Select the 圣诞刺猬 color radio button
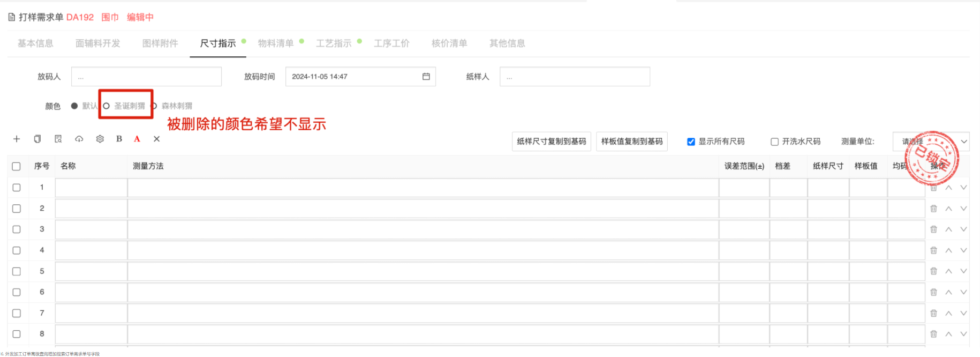 [x=107, y=106]
